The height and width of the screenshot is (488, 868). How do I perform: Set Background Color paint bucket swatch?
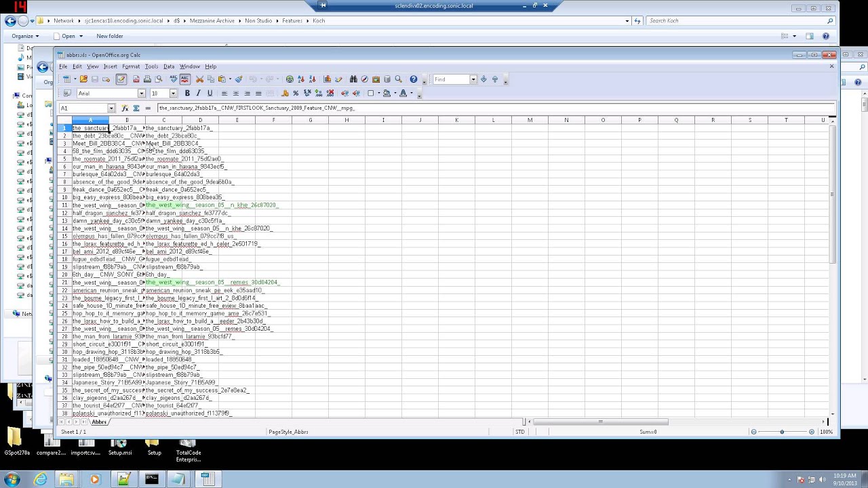(387, 93)
